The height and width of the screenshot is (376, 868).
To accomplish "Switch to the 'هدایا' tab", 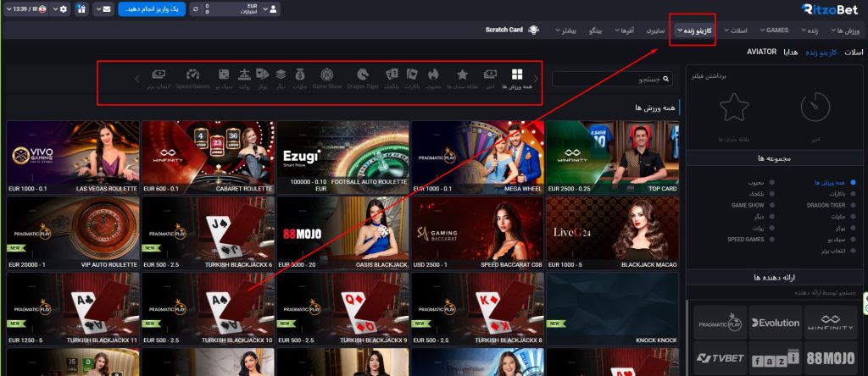I will click(x=790, y=52).
